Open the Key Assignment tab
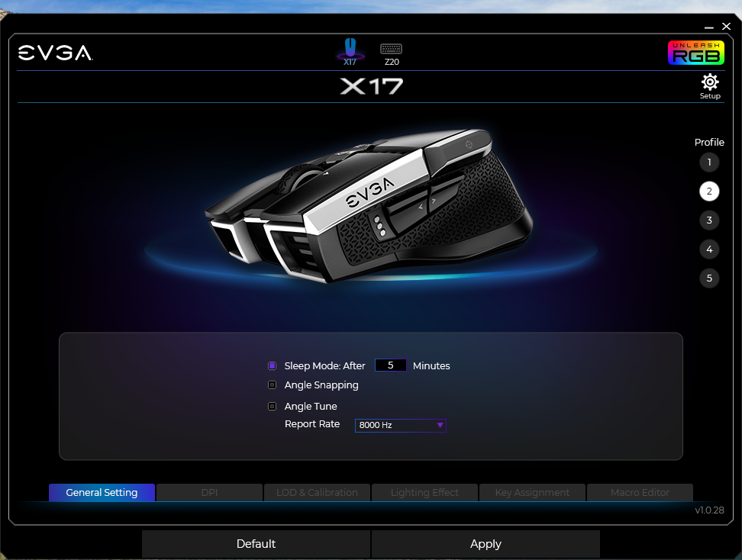742x560 pixels. 532,492
